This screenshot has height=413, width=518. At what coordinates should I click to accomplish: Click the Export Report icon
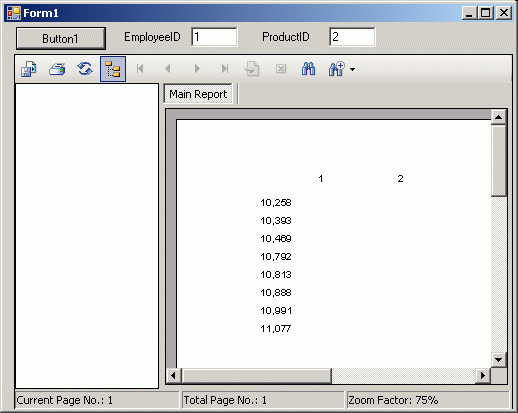click(x=29, y=69)
